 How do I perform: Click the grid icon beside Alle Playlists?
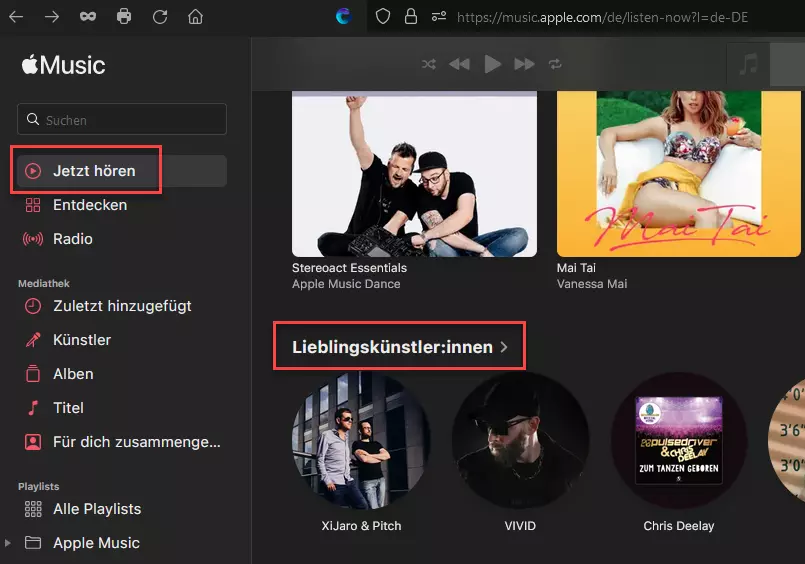click(33, 509)
